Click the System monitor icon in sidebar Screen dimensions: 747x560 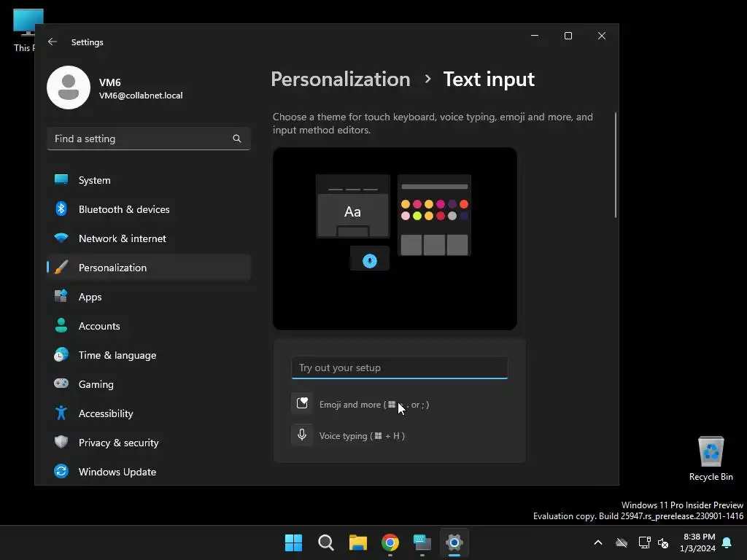tap(61, 179)
